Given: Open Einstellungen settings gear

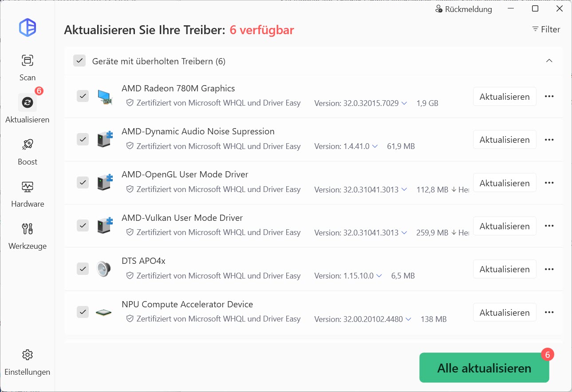Looking at the screenshot, I should click(28, 362).
